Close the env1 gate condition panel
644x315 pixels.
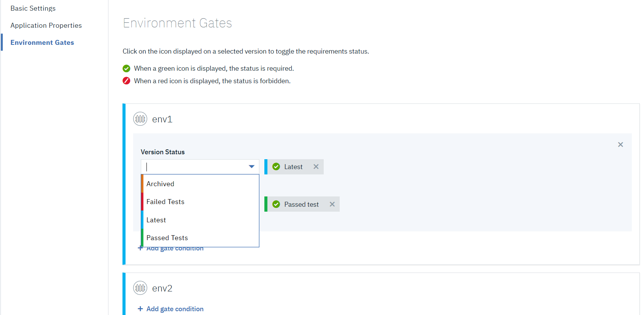pos(620,145)
